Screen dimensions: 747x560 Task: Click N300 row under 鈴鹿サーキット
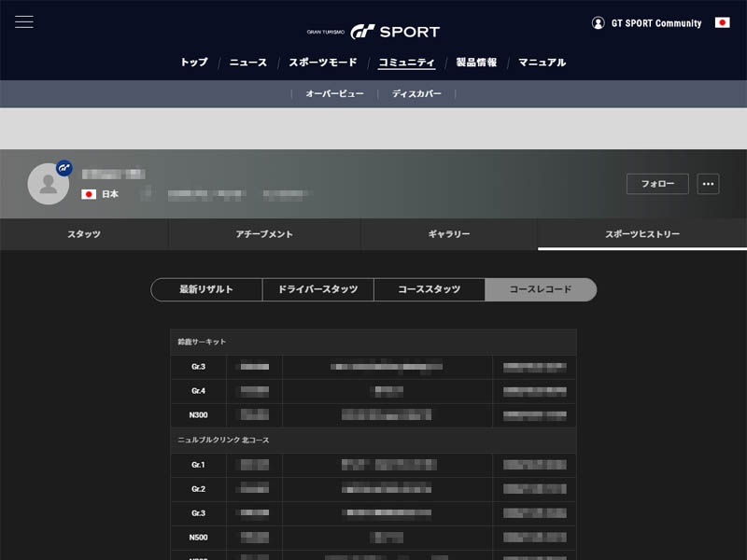[373, 415]
